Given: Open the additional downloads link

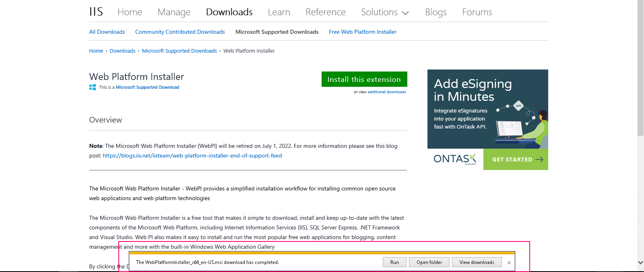Looking at the screenshot, I should (x=387, y=92).
